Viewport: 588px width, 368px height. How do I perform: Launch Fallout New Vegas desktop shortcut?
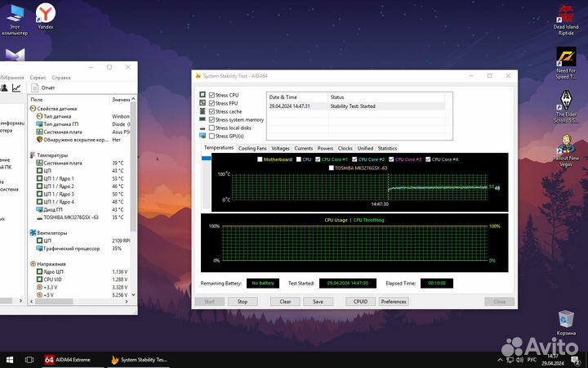[566, 150]
